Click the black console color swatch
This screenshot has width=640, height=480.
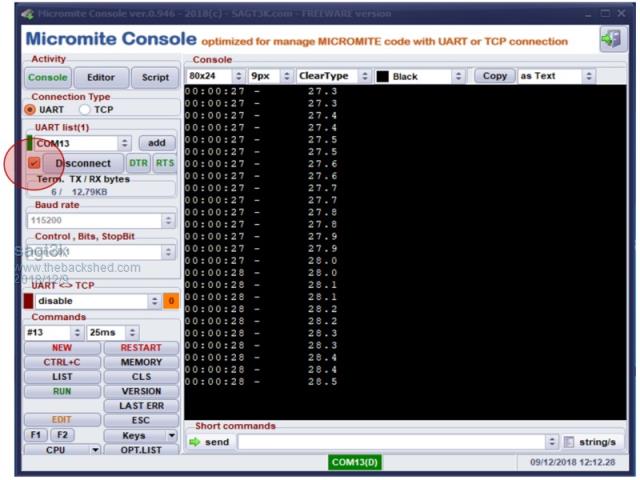(x=382, y=76)
